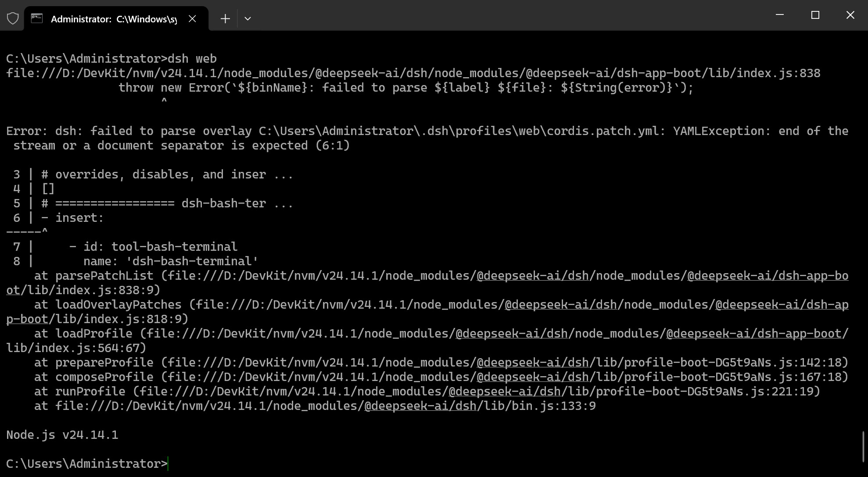The height and width of the screenshot is (477, 868).
Task: Open a new terminal tab
Action: coord(225,18)
